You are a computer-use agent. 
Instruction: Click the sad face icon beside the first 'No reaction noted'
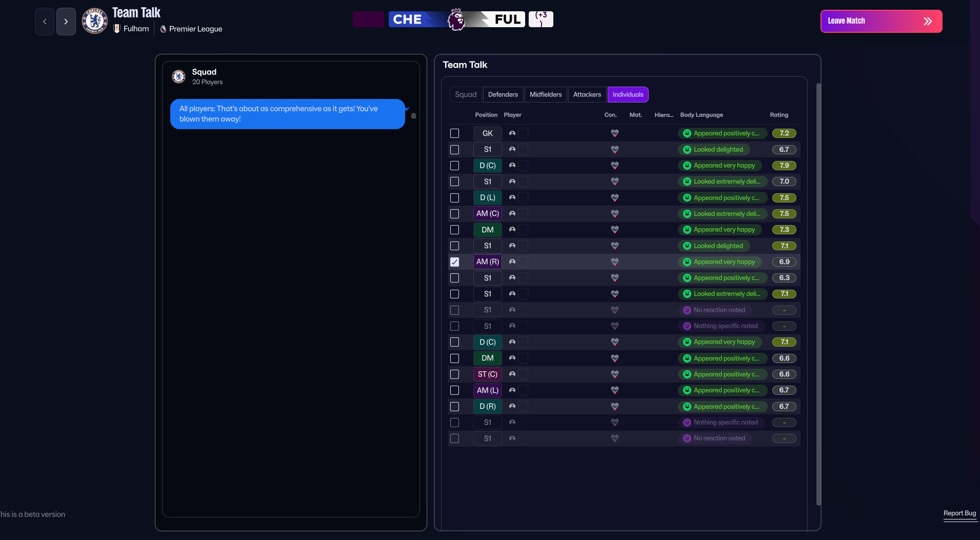click(x=687, y=310)
